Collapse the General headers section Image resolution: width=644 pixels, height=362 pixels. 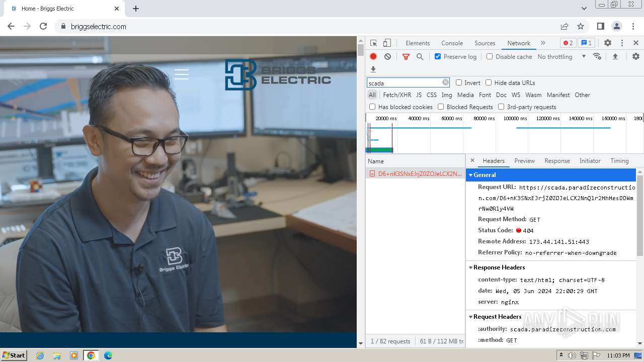[484, 175]
